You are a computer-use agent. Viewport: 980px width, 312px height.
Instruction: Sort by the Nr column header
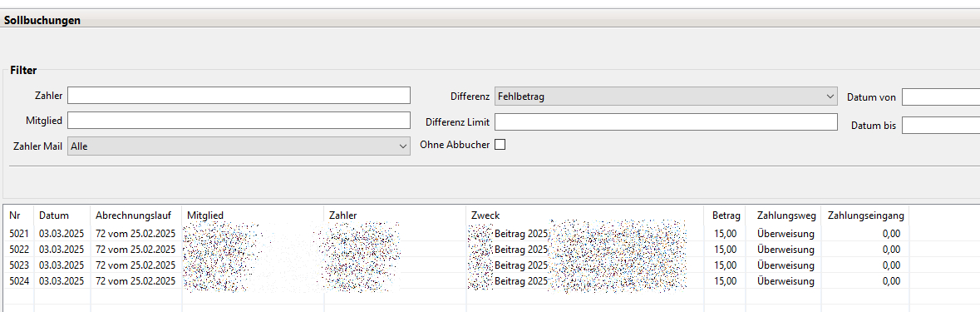click(x=19, y=215)
